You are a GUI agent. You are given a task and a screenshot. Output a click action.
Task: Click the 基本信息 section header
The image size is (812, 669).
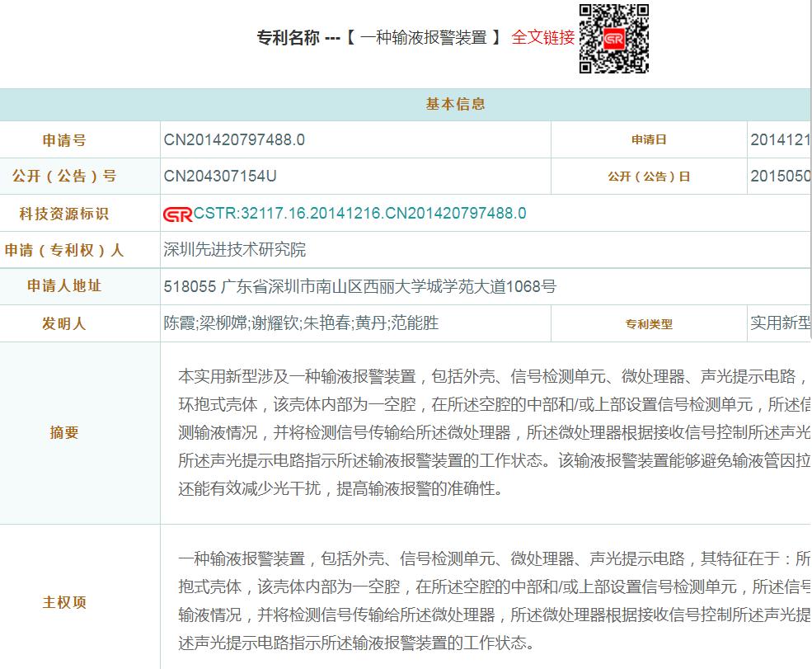(x=455, y=104)
